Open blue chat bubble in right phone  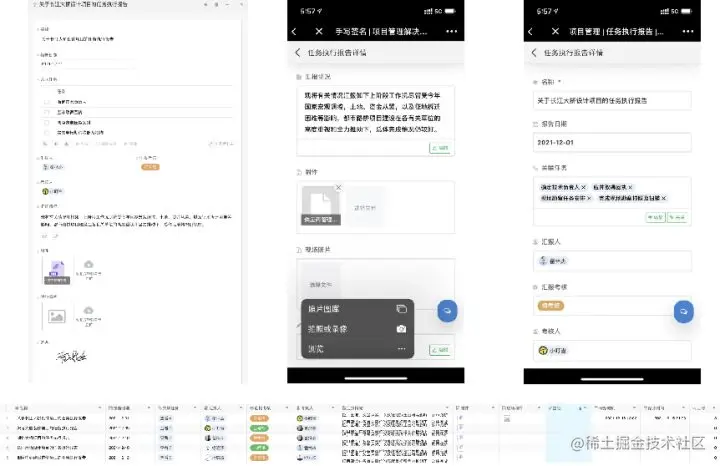tap(684, 312)
